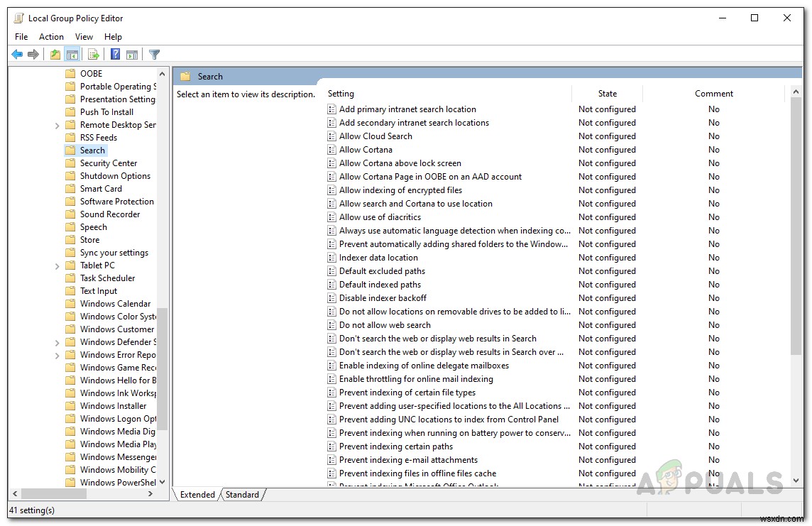Expand the Remote Desktop Services tree node
Screen dimensions: 812x526
point(57,125)
